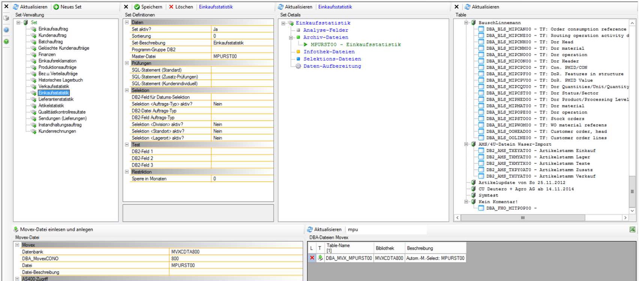644x281 pixels.
Task: Open the Analyse-Felder node
Action: 326,30
